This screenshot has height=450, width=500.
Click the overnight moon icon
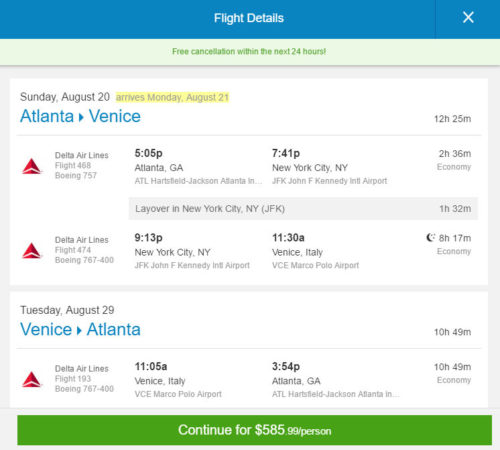tap(431, 237)
